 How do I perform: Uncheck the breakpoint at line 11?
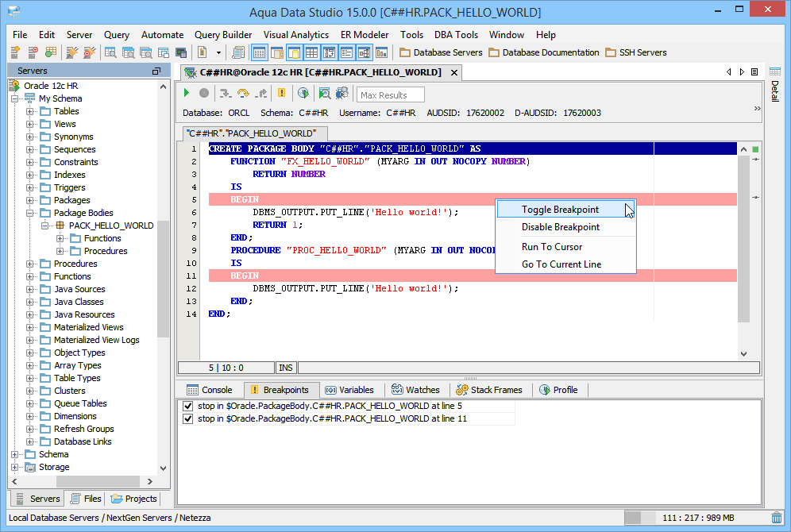click(188, 418)
